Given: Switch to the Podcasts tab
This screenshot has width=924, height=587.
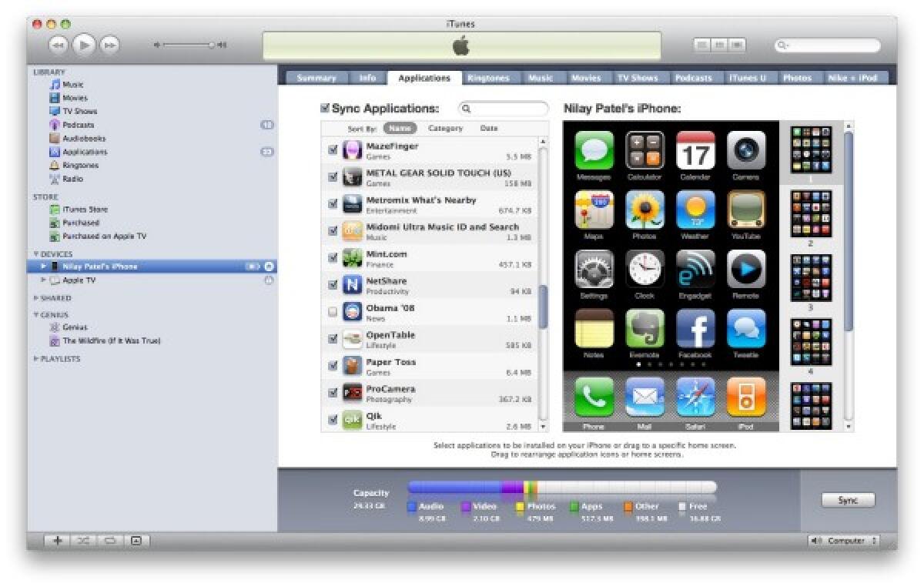Looking at the screenshot, I should [x=694, y=78].
